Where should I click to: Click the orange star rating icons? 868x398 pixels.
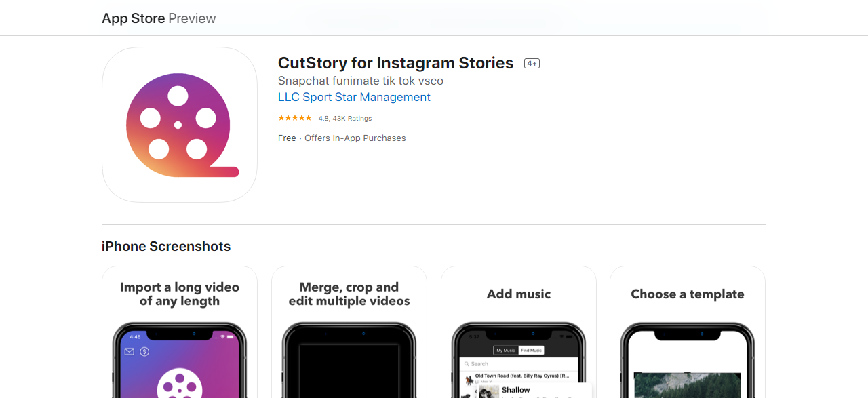[x=295, y=118]
